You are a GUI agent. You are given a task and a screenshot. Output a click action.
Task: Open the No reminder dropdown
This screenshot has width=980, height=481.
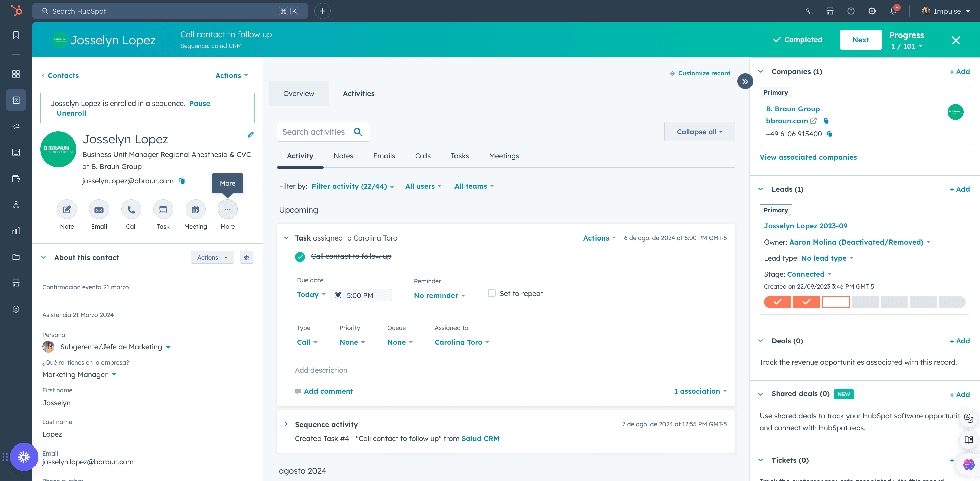439,296
